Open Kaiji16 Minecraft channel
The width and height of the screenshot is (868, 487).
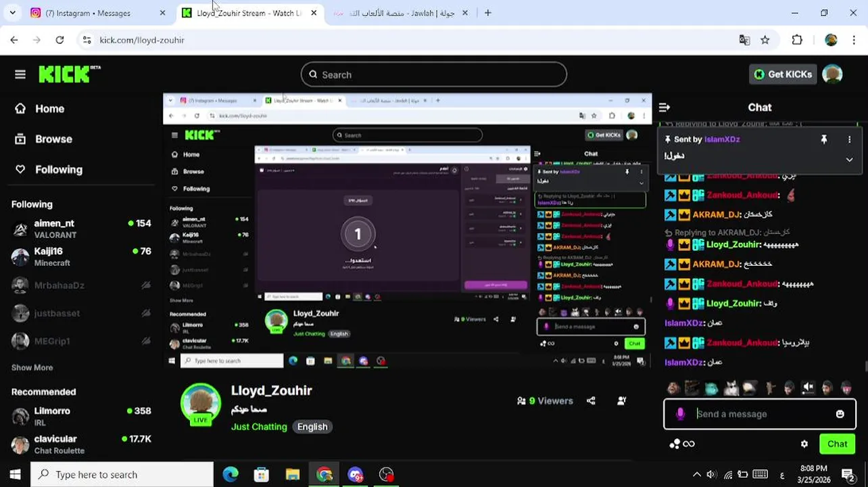point(82,256)
